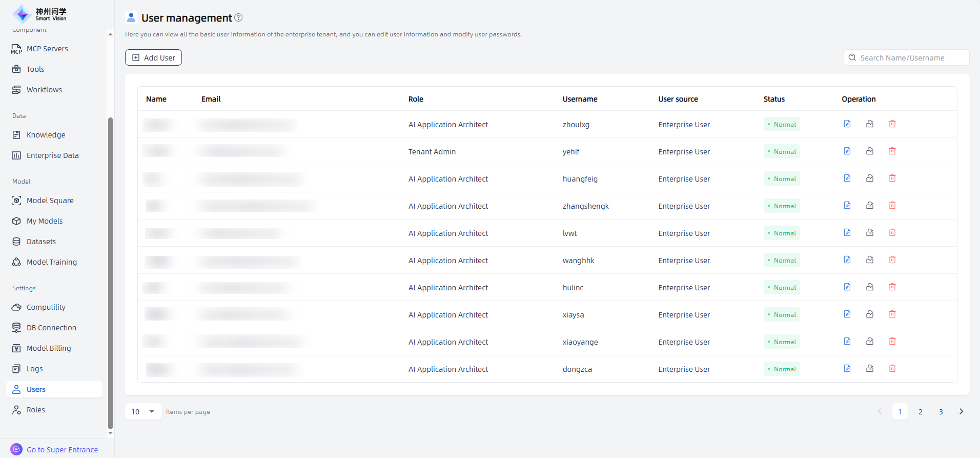Open Roles in the sidebar
This screenshot has height=458, width=980.
36,410
